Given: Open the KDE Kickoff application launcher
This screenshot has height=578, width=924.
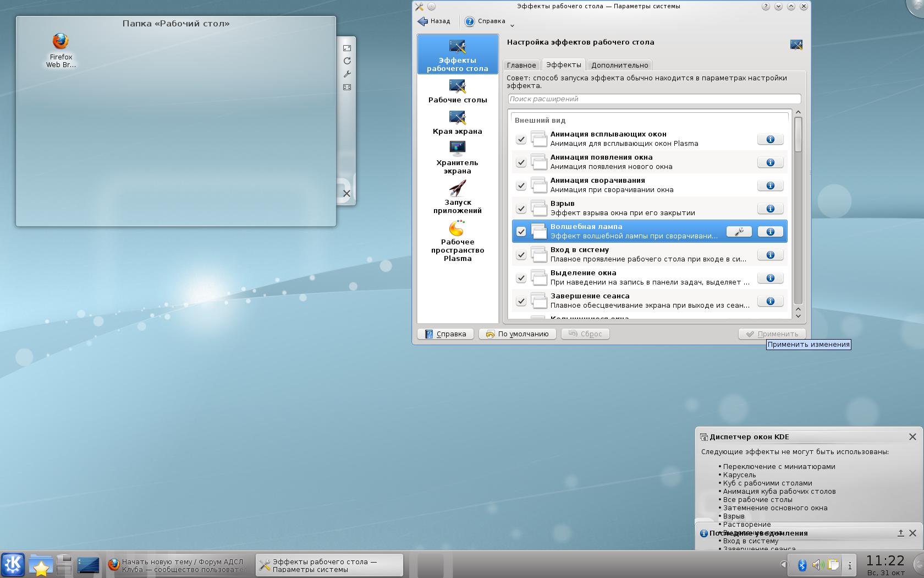Looking at the screenshot, I should (13, 564).
